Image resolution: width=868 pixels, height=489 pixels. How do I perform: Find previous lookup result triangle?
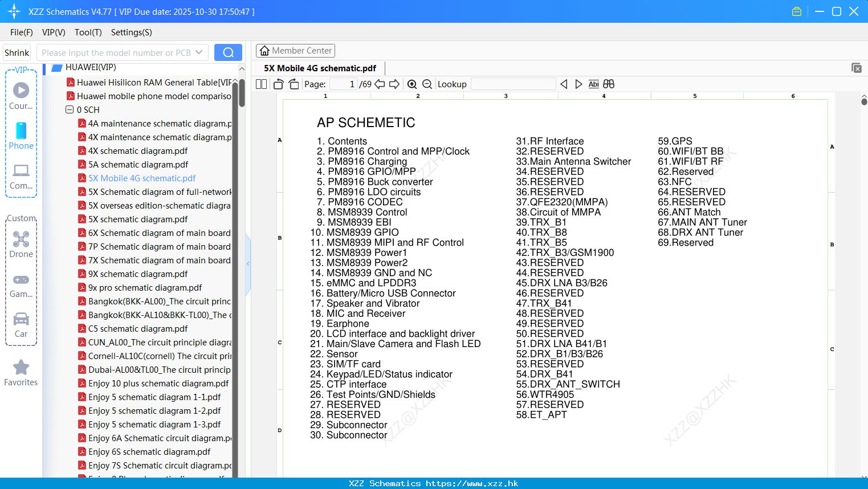tap(564, 84)
